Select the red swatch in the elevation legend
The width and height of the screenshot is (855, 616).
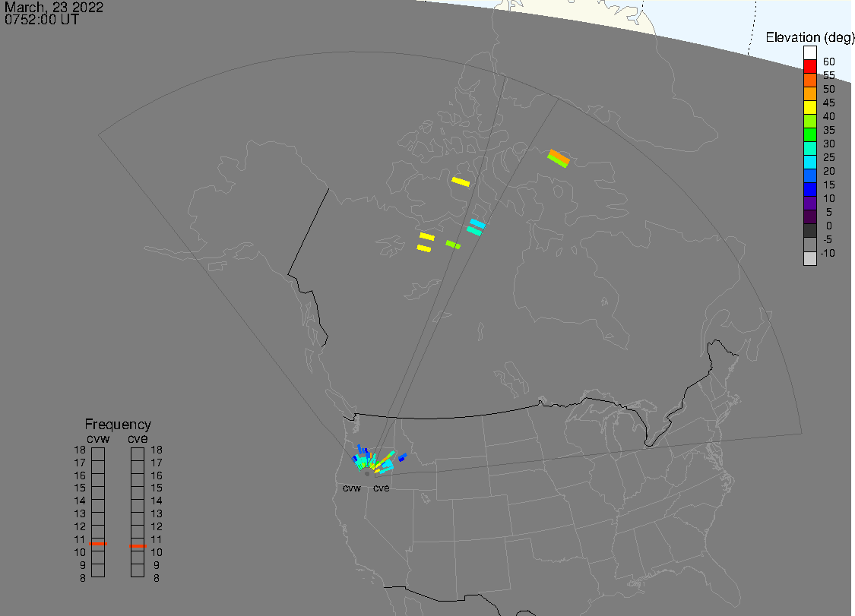[x=809, y=67]
